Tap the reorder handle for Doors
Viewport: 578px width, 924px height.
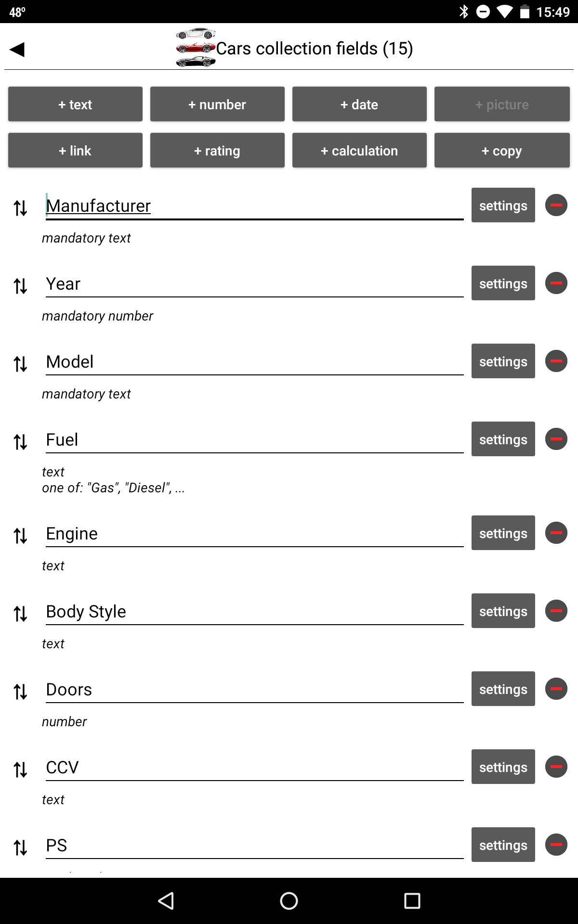[x=20, y=692]
